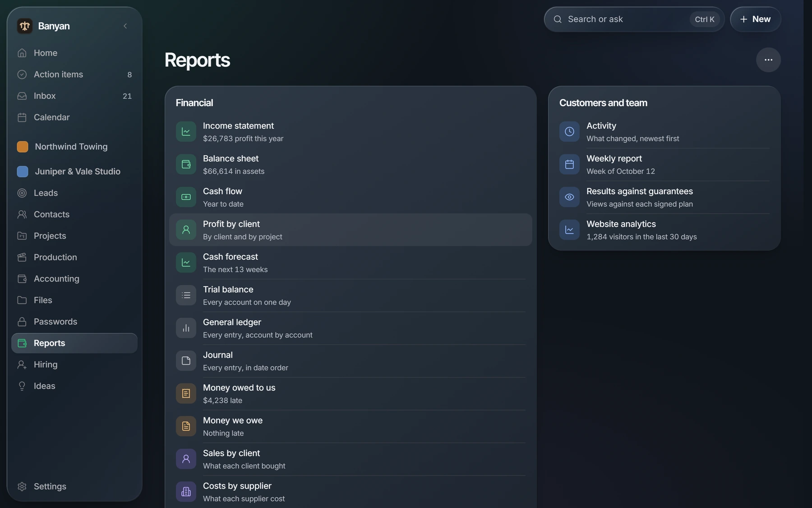Open the General ledger report title
The image size is (812, 508).
coord(232,322)
